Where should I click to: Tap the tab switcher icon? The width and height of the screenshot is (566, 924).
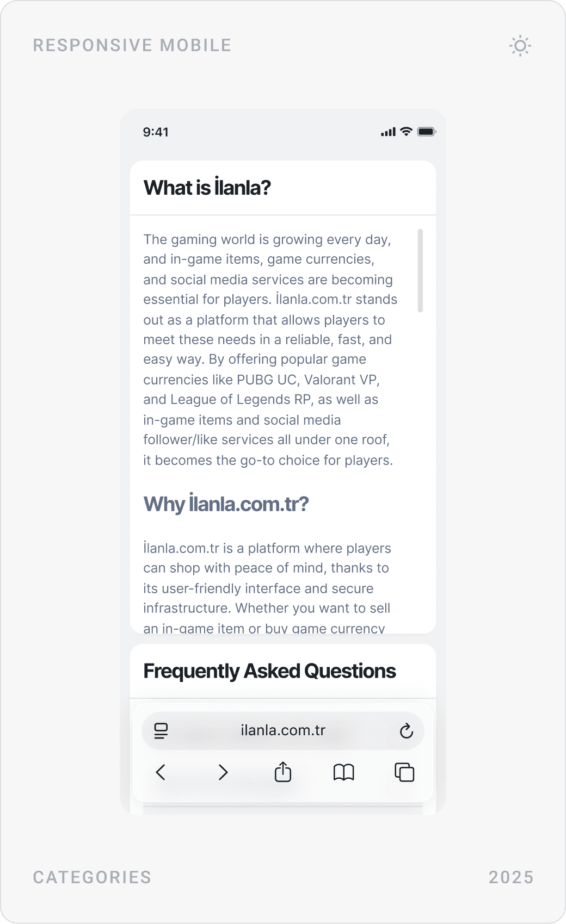[404, 772]
